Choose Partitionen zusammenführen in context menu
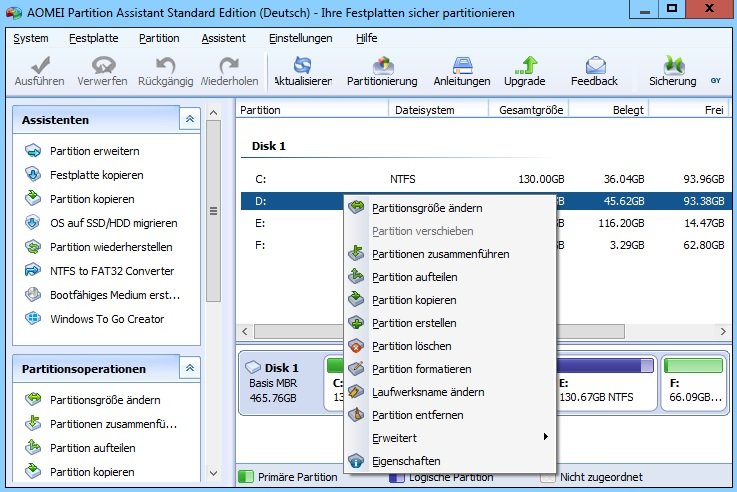Image resolution: width=737 pixels, height=492 pixels. click(450, 254)
